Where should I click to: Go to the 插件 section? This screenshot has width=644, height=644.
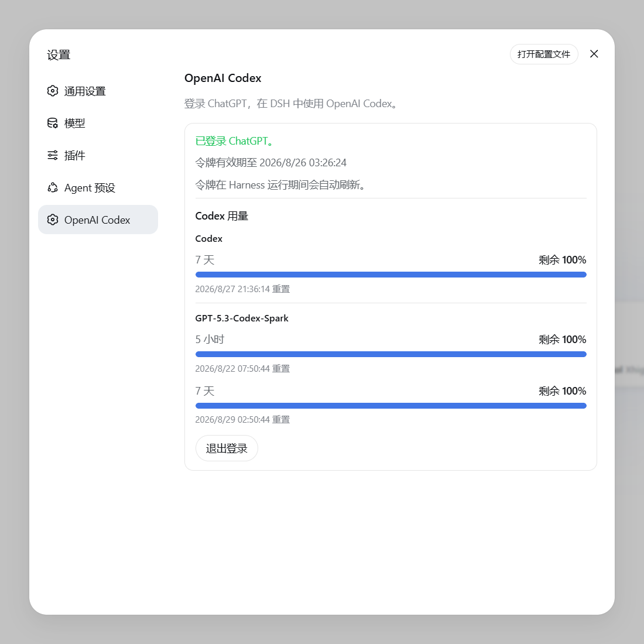tap(98, 155)
